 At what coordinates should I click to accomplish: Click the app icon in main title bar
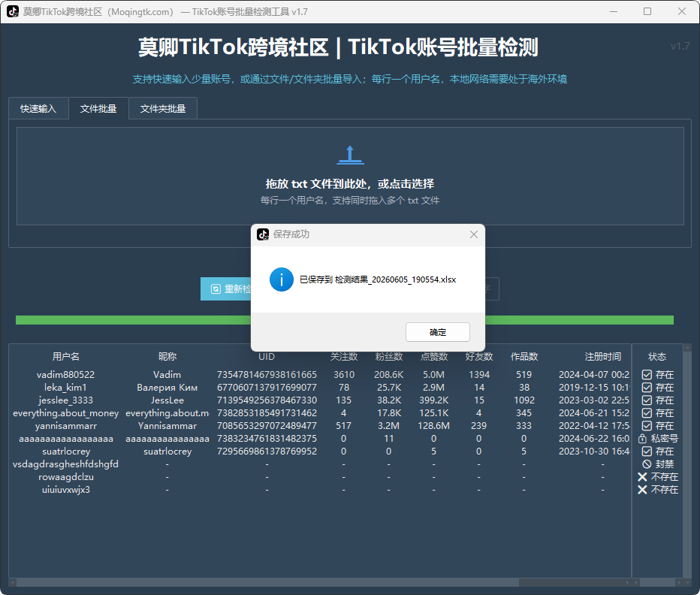pos(13,11)
